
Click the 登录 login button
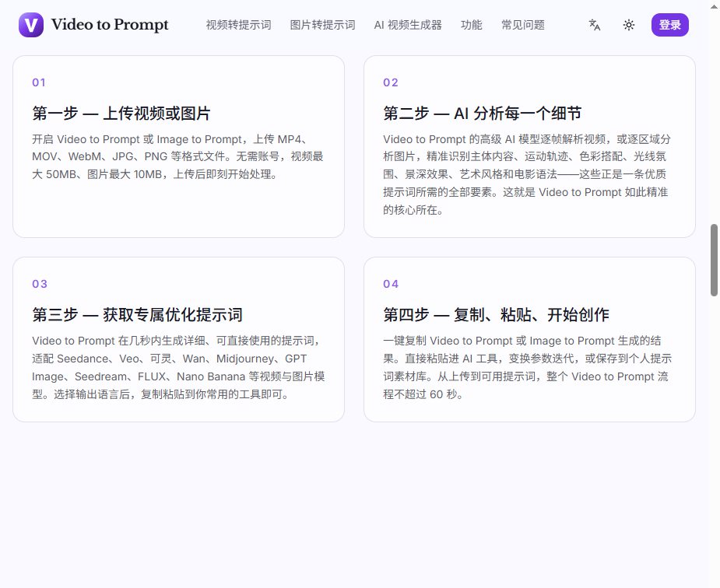pyautogui.click(x=670, y=25)
